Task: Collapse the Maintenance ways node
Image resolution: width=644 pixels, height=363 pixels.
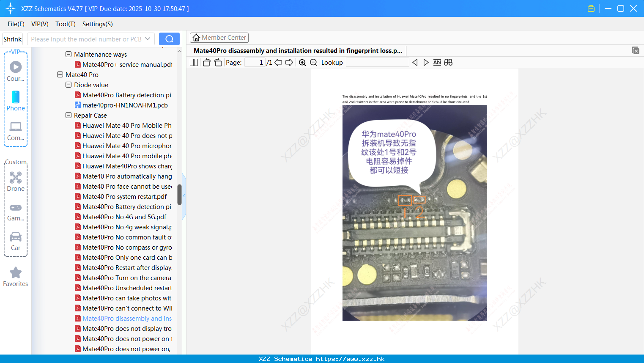Action: coord(69,54)
